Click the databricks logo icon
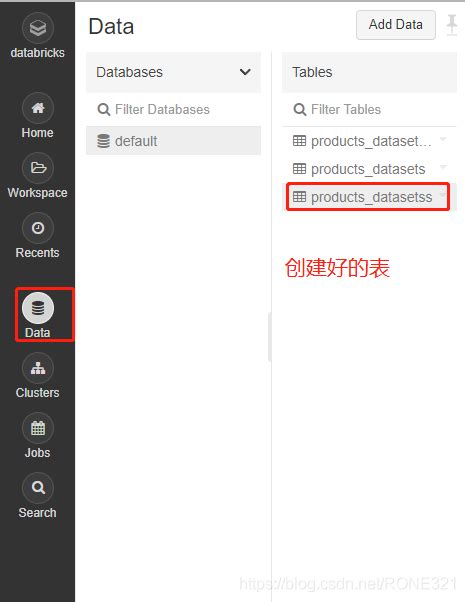This screenshot has height=602, width=465. pyautogui.click(x=38, y=28)
